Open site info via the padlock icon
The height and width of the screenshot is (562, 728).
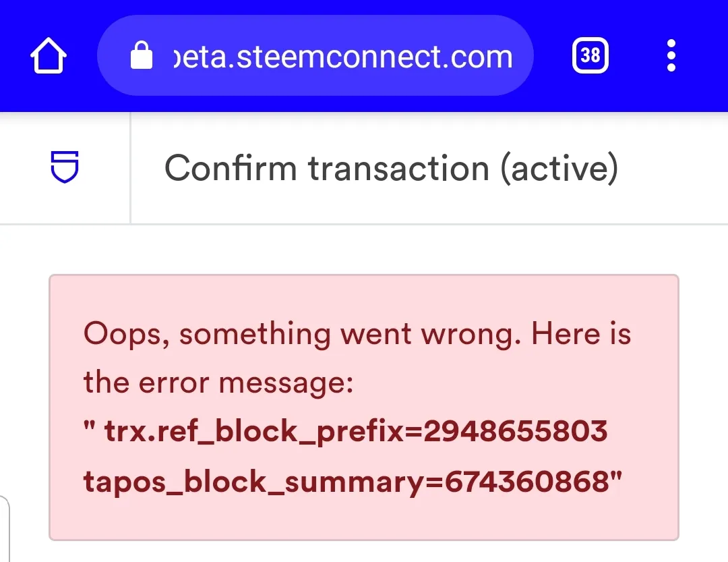141,55
